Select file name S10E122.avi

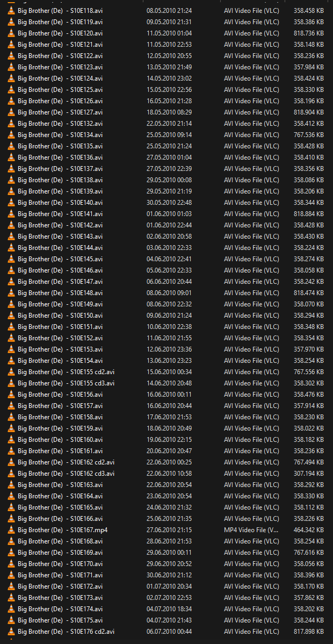(60, 56)
